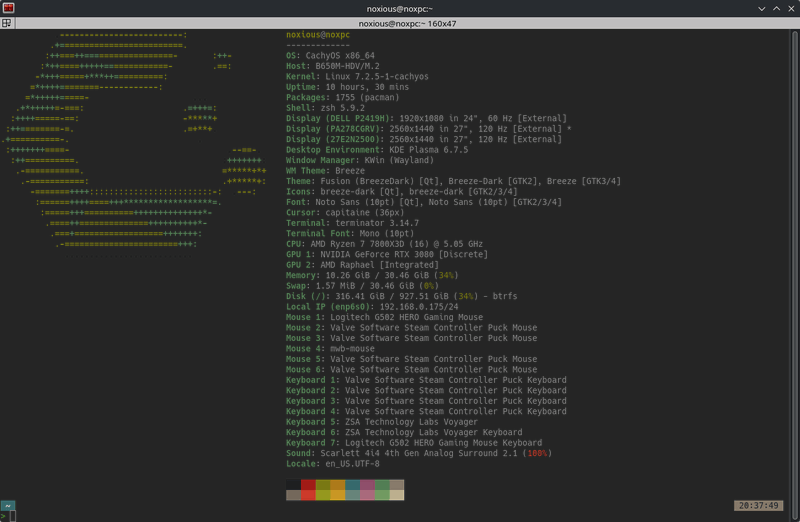
Task: Click the 'Icons: breeze-dark' line
Action: point(402,192)
